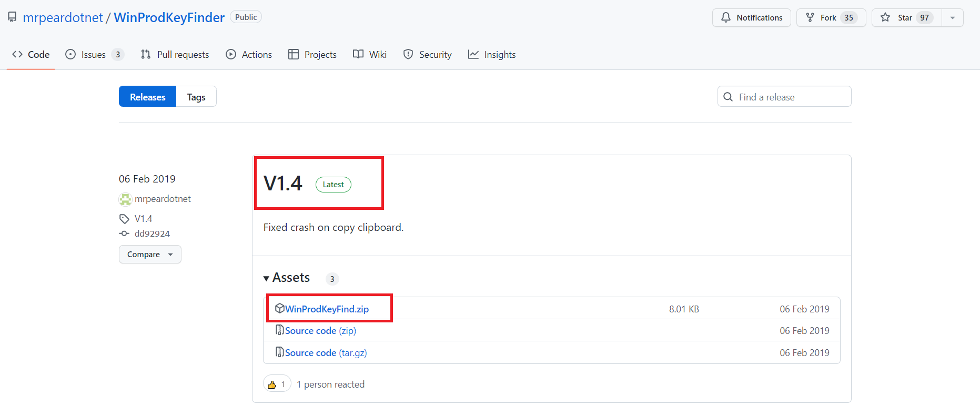The width and height of the screenshot is (980, 416).
Task: Open the Issues tab
Action: 94,55
